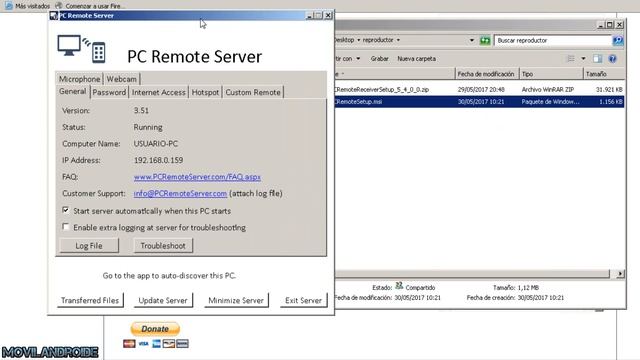
Task: Click the info@PCRemoteServer.com support email
Action: pyautogui.click(x=180, y=193)
